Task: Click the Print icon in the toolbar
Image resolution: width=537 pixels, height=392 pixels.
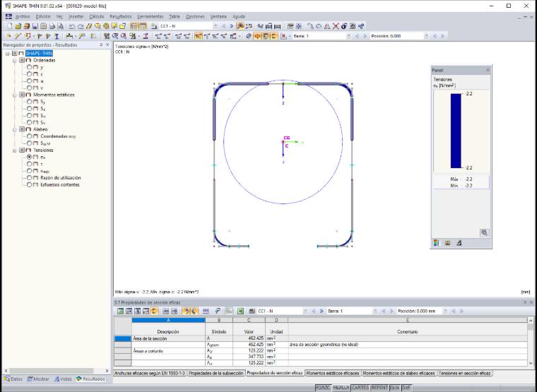Action: pos(52,26)
